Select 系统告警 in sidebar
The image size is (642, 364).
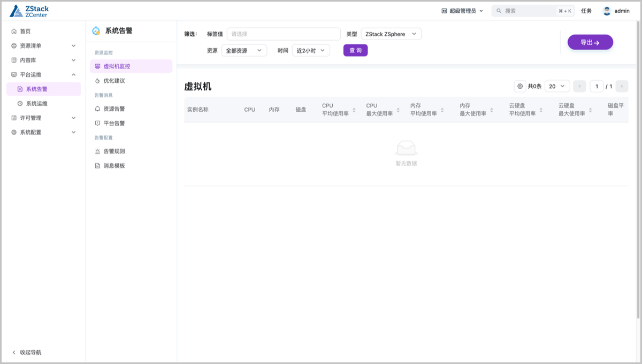44,89
